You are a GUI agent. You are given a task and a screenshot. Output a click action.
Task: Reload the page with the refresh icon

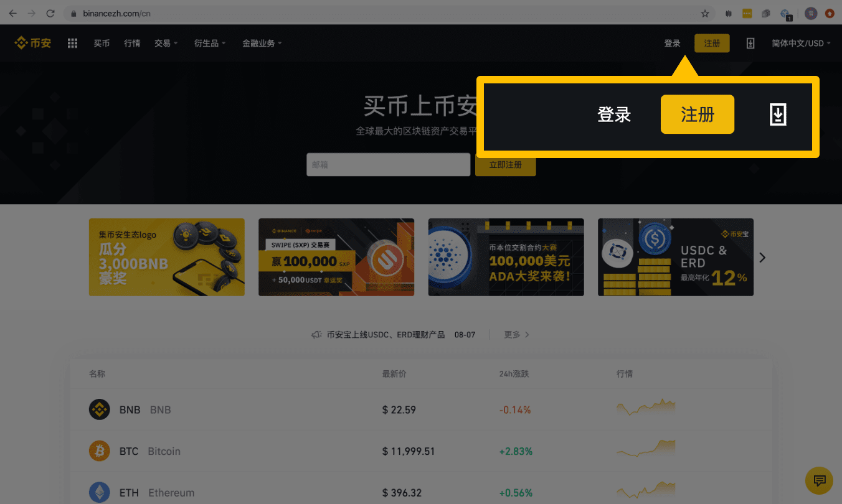click(x=50, y=13)
